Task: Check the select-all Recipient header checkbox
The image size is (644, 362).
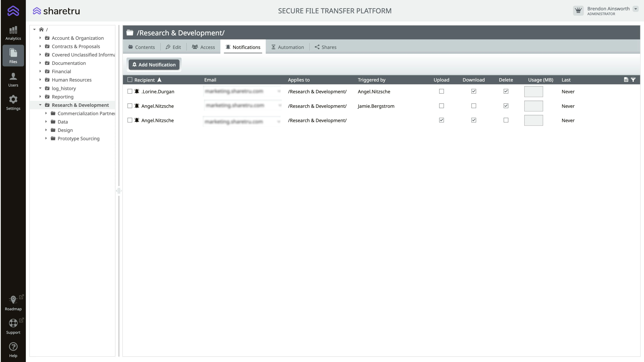Action: (130, 80)
